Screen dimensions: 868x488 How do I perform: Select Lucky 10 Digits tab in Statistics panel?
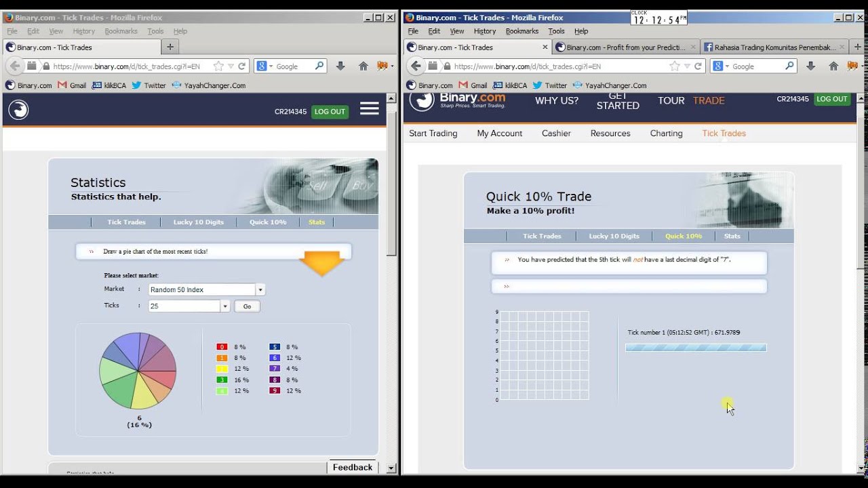coord(198,222)
